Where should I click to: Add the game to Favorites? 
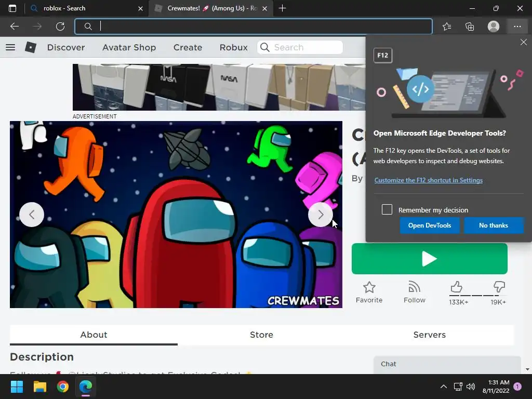pos(369,292)
